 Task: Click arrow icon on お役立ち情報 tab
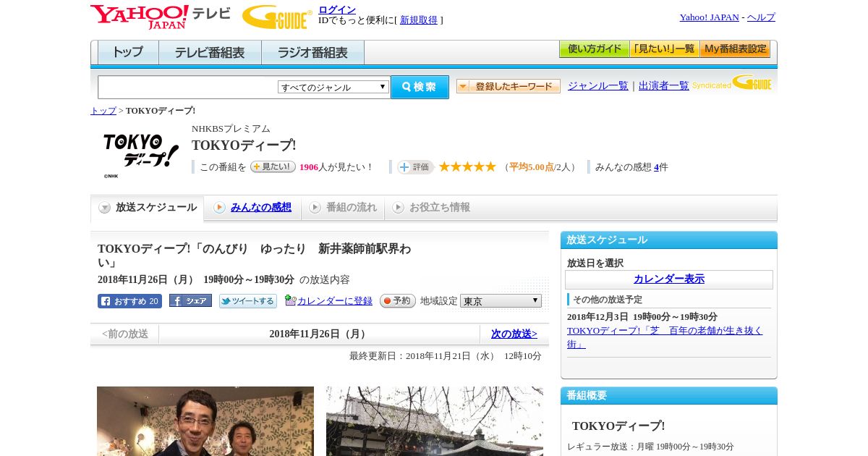(398, 208)
